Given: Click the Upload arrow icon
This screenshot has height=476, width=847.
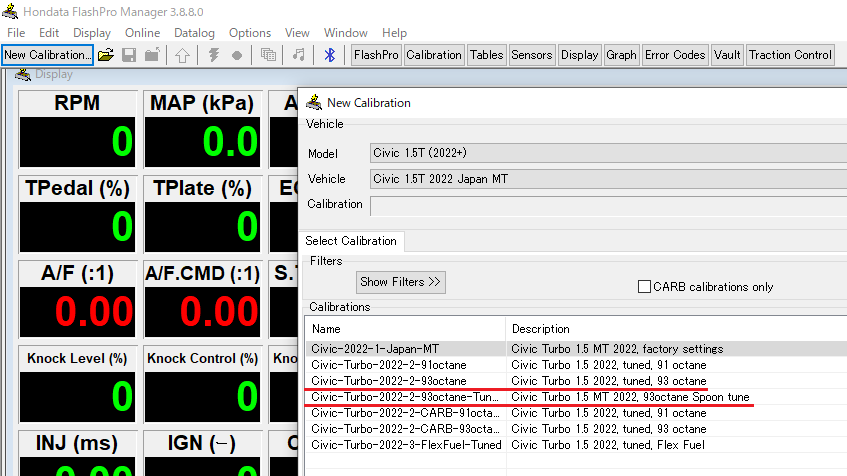Looking at the screenshot, I should pyautogui.click(x=183, y=55).
